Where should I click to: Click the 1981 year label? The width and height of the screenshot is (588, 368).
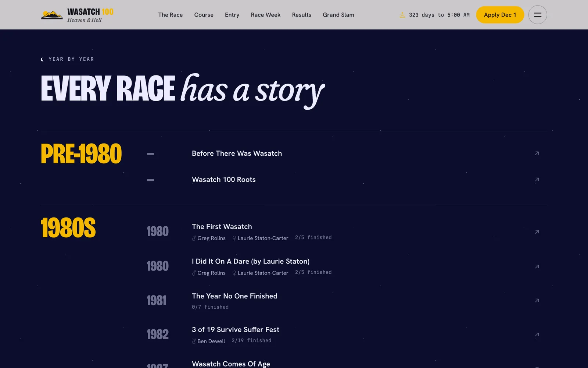[157, 301]
